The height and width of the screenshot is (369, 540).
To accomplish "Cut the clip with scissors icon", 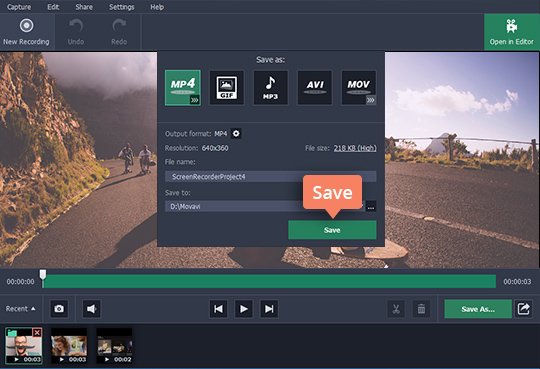I will (x=396, y=309).
